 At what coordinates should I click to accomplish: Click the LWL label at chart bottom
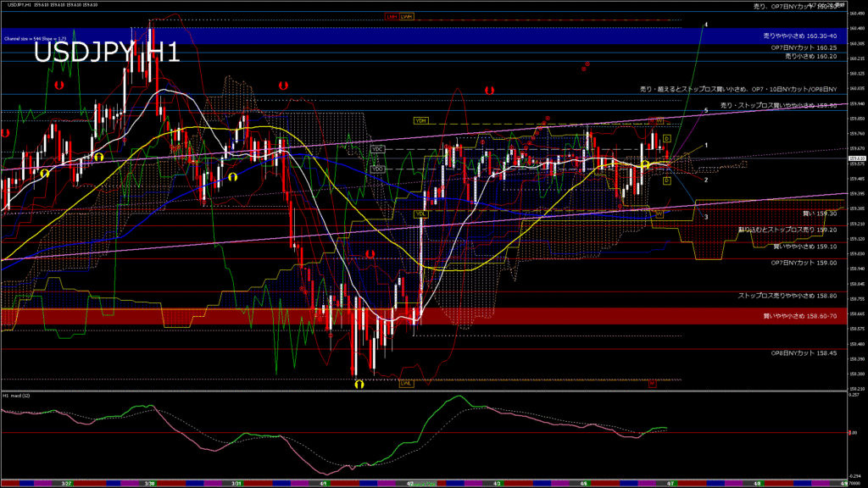407,383
